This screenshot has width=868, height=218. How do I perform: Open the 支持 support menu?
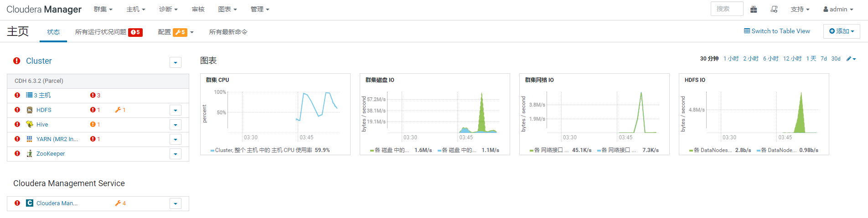(800, 9)
